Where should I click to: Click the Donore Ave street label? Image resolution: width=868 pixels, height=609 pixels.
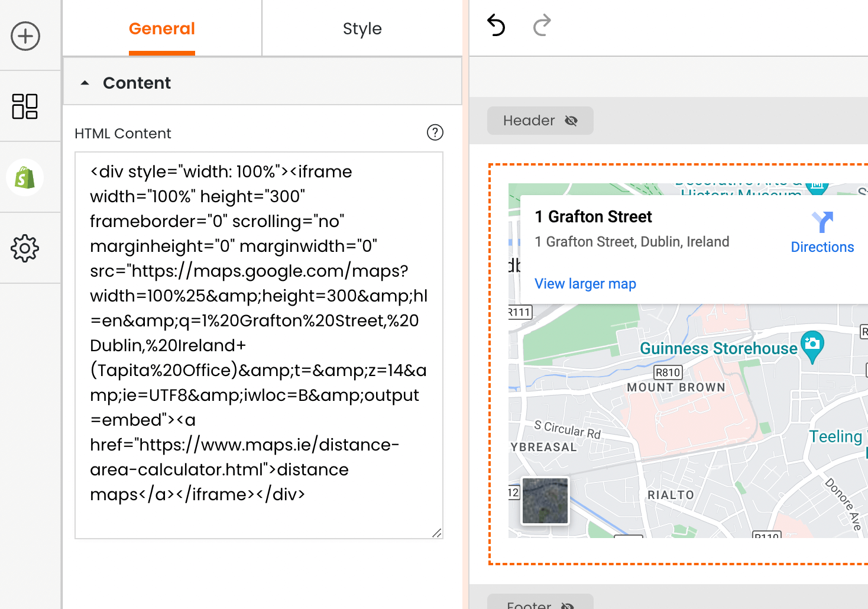coord(843,504)
